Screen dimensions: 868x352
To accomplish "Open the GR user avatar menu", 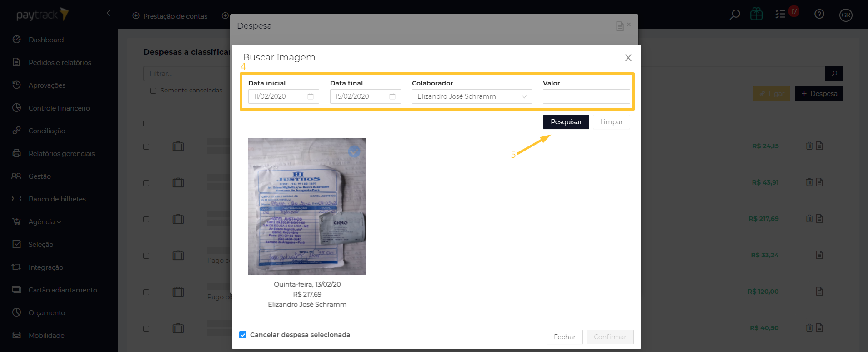I will coord(846,15).
